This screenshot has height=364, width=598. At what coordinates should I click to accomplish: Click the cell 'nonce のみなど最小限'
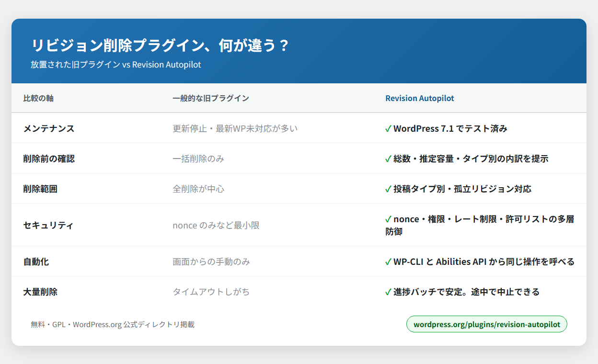216,225
